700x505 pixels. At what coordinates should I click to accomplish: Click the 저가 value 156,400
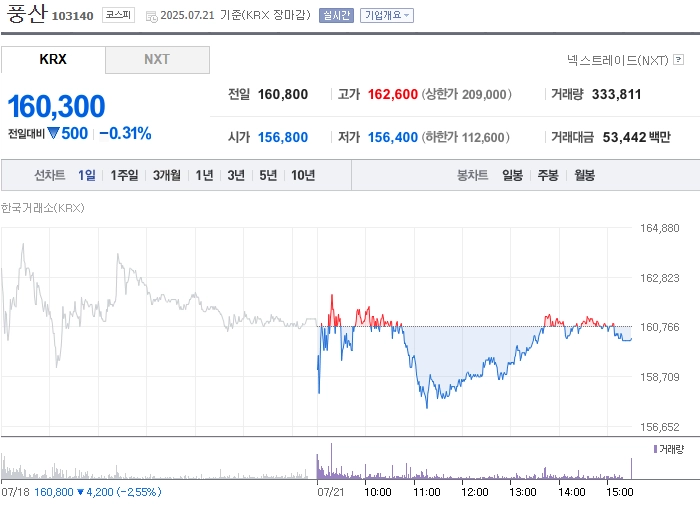(x=392, y=137)
